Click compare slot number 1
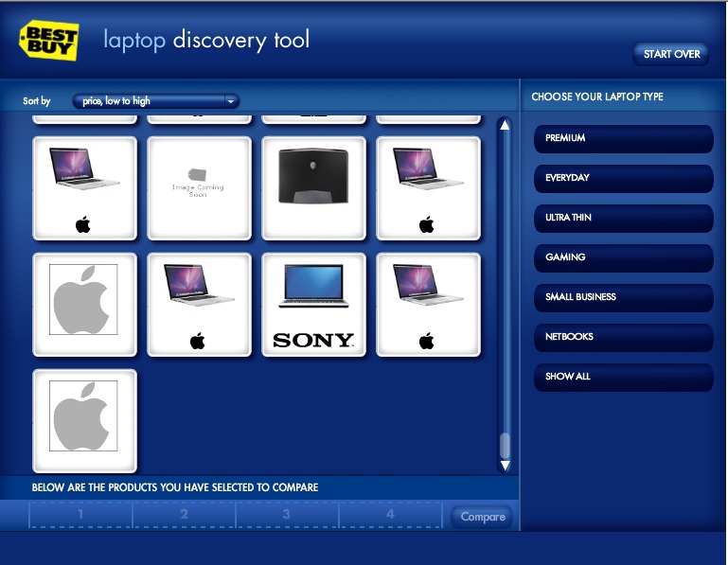 (x=80, y=515)
